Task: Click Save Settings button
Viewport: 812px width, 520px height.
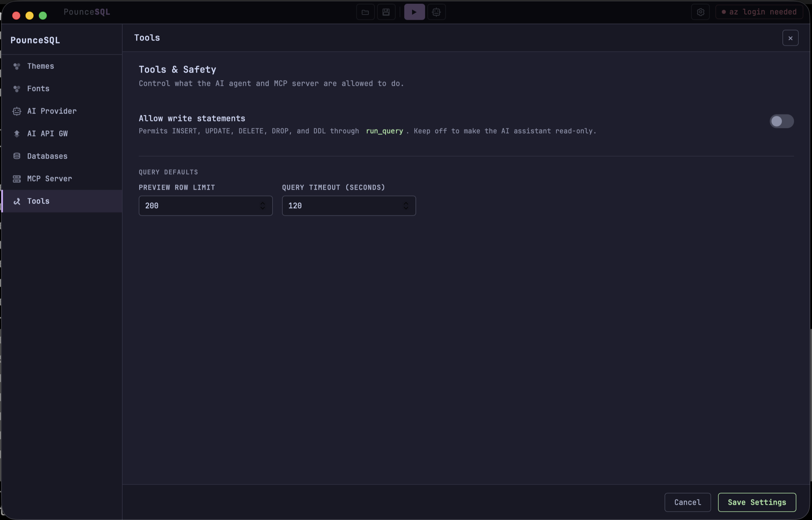Action: (x=757, y=502)
